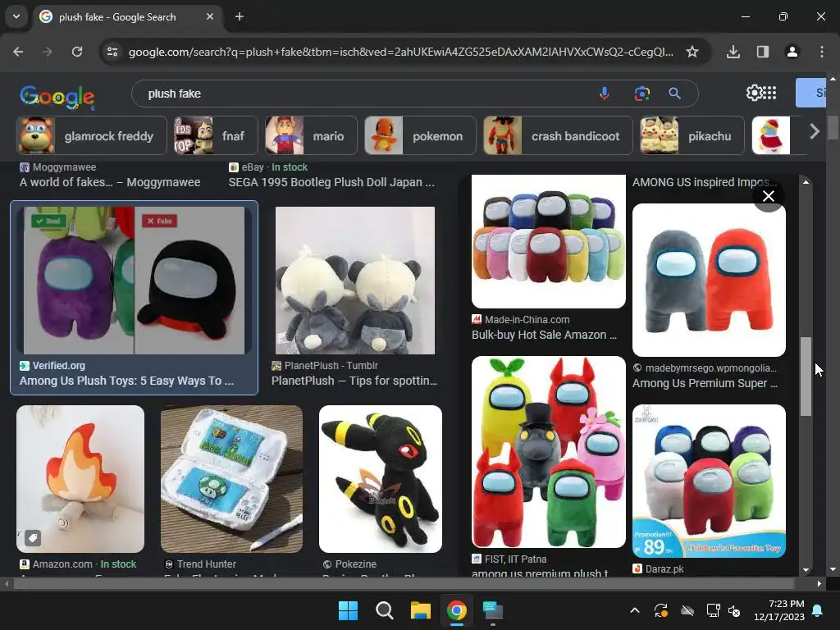Open PlanetPlush Tumblr result link

click(354, 381)
